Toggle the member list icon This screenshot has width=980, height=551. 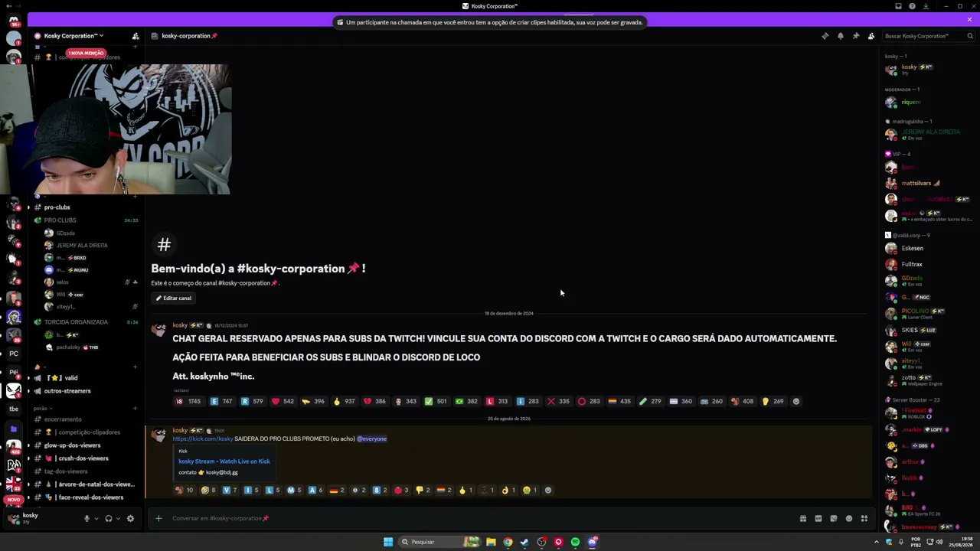pyautogui.click(x=871, y=36)
